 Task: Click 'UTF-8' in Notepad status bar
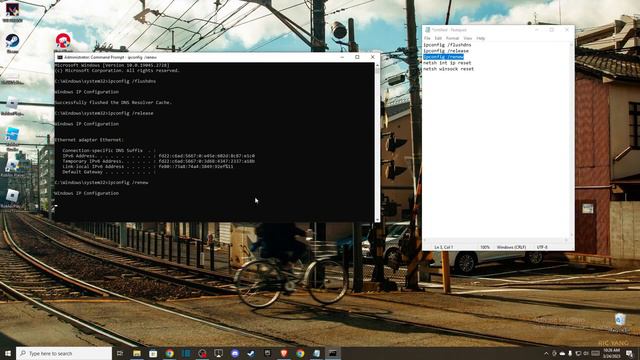coord(542,247)
